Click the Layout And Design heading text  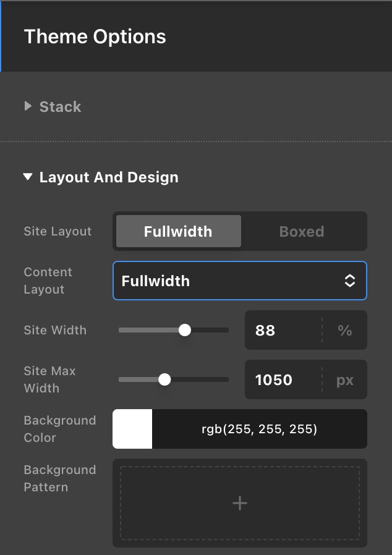click(109, 177)
